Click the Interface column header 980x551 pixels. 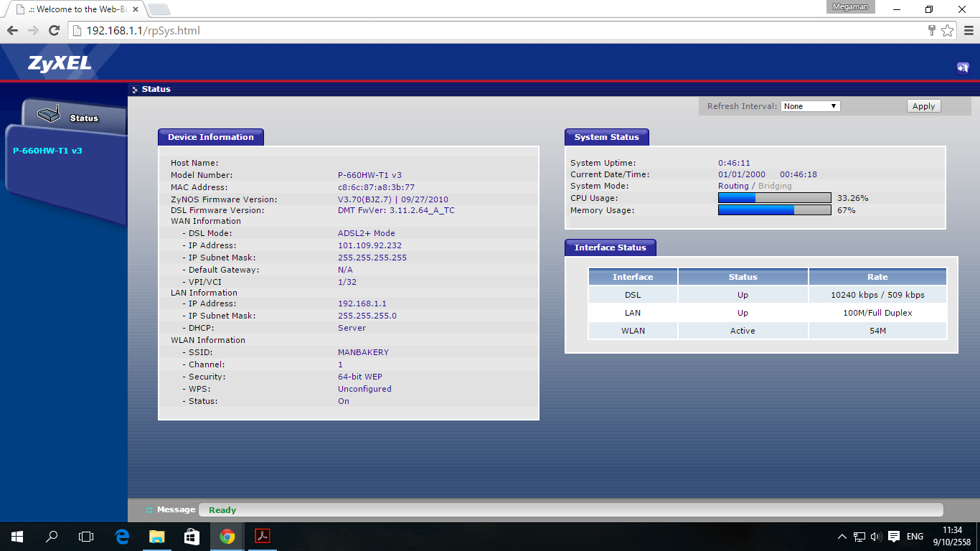coord(633,277)
